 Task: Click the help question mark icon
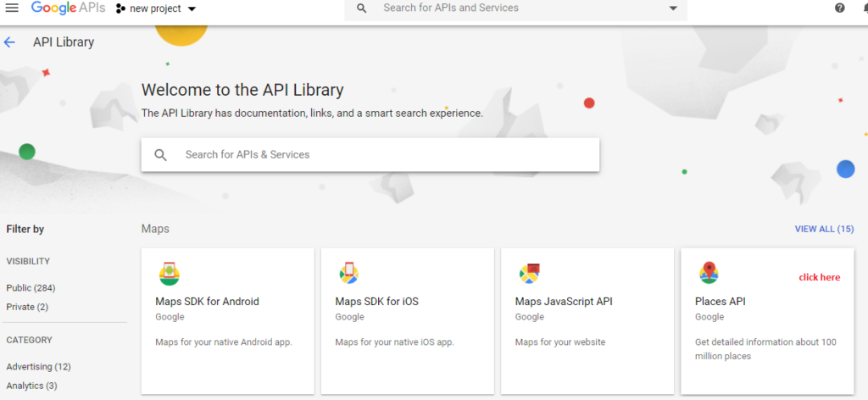pos(840,8)
